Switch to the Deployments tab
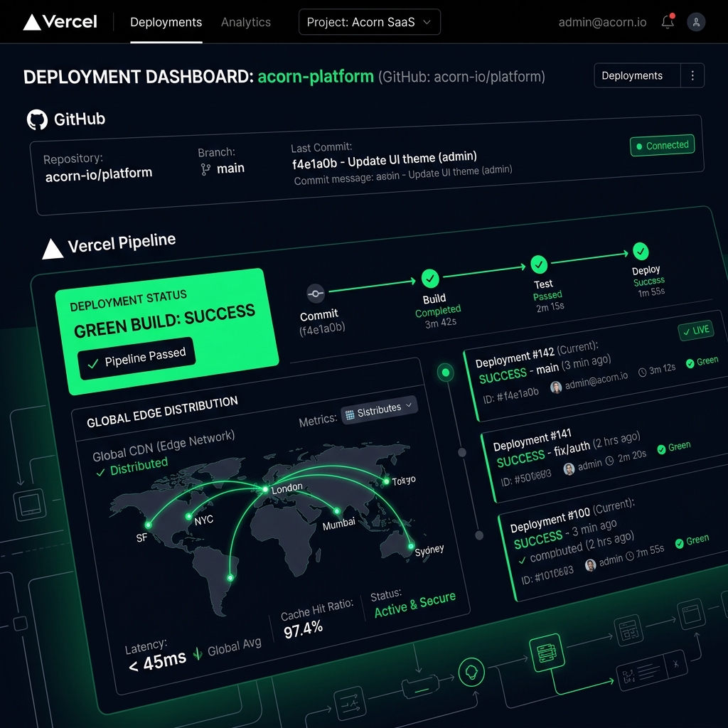Screen dimensions: 728x728 [166, 22]
